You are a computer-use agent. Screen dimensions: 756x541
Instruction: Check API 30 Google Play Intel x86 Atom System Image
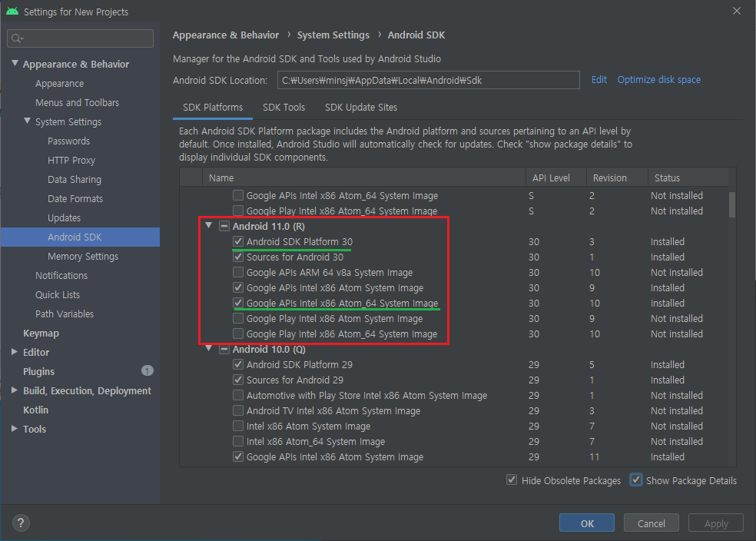click(238, 318)
